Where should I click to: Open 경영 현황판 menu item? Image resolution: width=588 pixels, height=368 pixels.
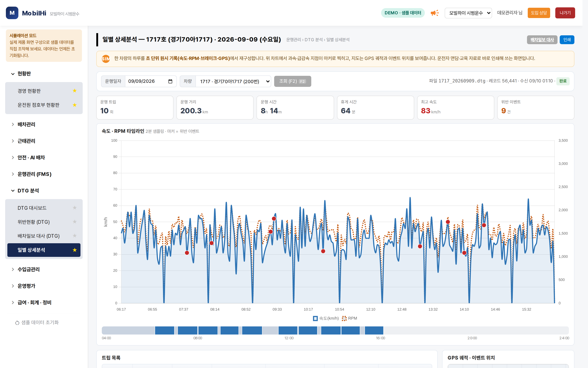click(x=44, y=91)
